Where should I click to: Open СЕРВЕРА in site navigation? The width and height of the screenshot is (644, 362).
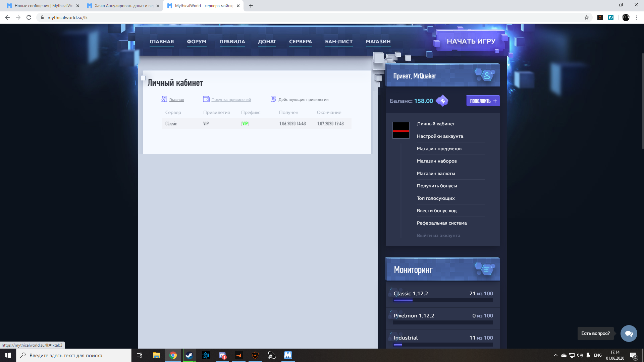tap(301, 42)
